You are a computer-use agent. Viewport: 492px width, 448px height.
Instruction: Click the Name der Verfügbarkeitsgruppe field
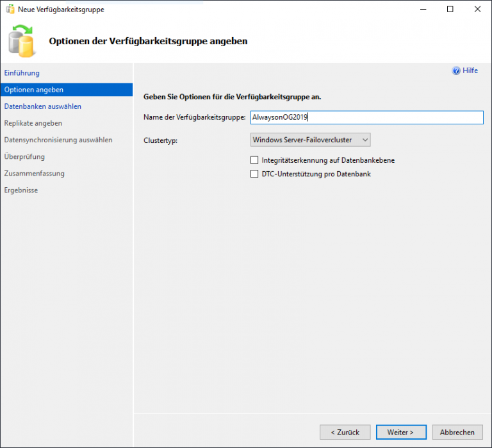click(x=367, y=117)
